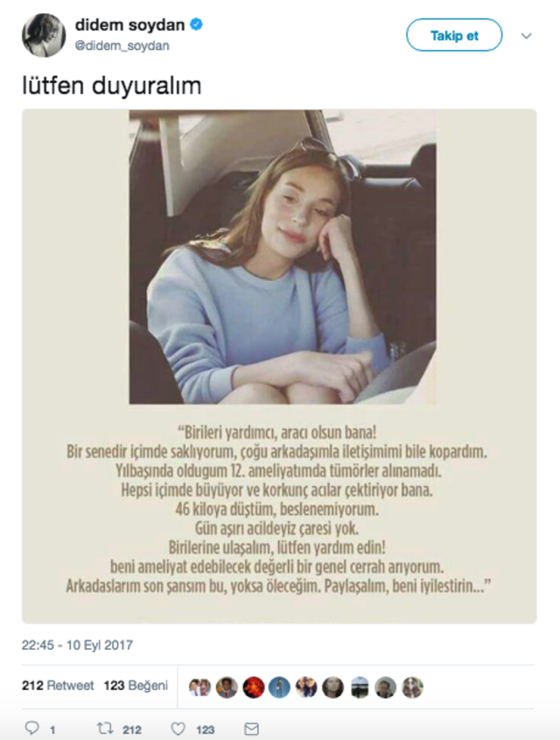The image size is (560, 740).
Task: Open the 123 Beğeni likes list
Action: [136, 685]
